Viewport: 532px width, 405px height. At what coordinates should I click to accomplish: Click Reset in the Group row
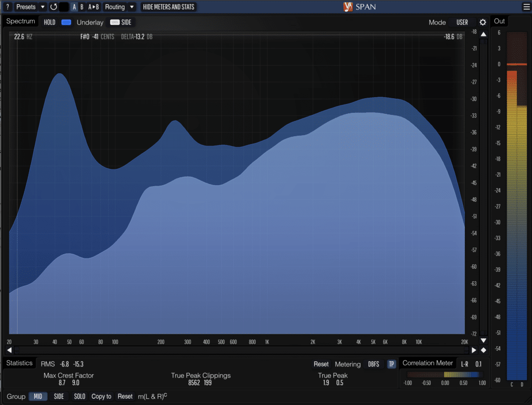pos(125,397)
